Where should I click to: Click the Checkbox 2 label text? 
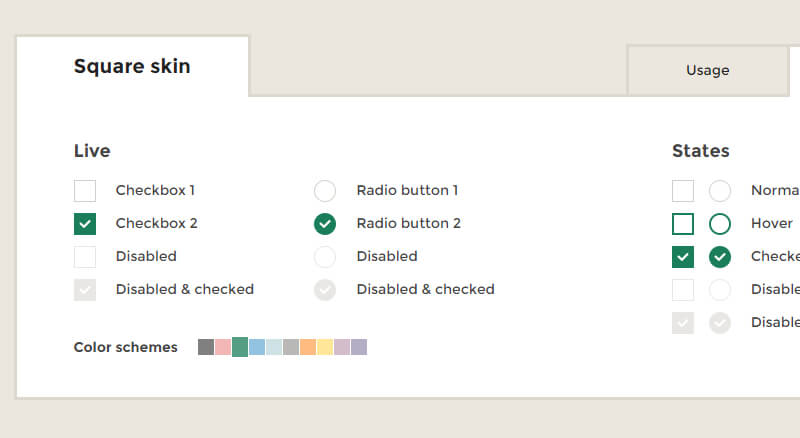coord(156,223)
